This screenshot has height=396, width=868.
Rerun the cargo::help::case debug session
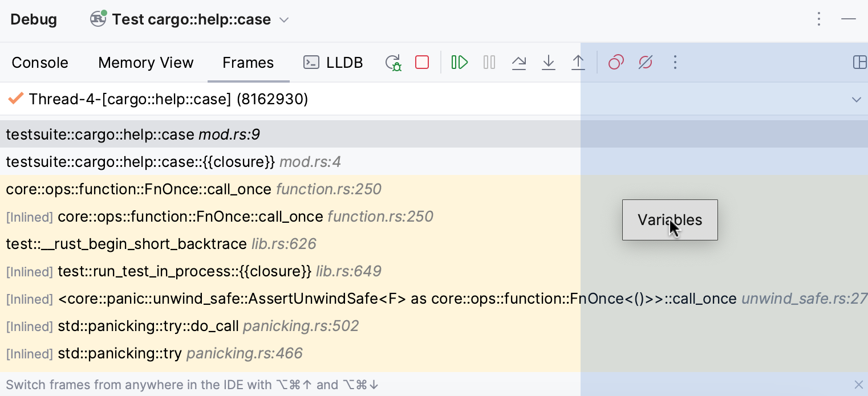coord(392,62)
